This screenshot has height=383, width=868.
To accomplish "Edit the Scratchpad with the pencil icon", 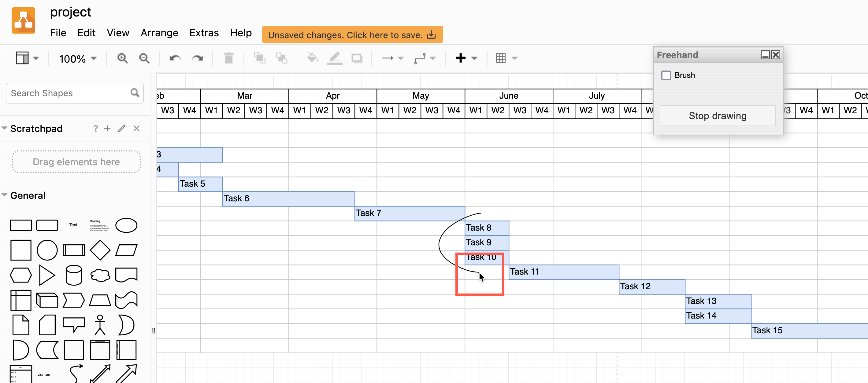I will pos(122,129).
